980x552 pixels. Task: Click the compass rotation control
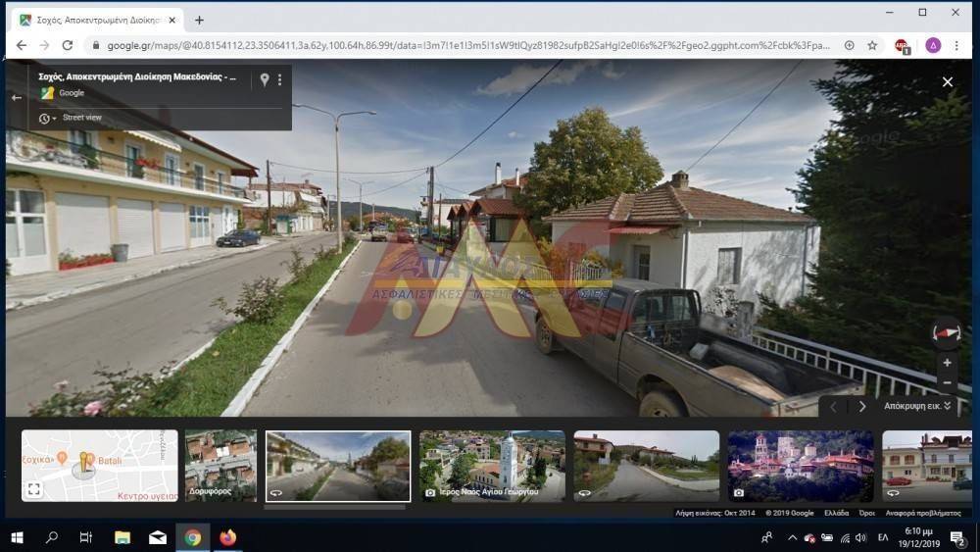[947, 333]
